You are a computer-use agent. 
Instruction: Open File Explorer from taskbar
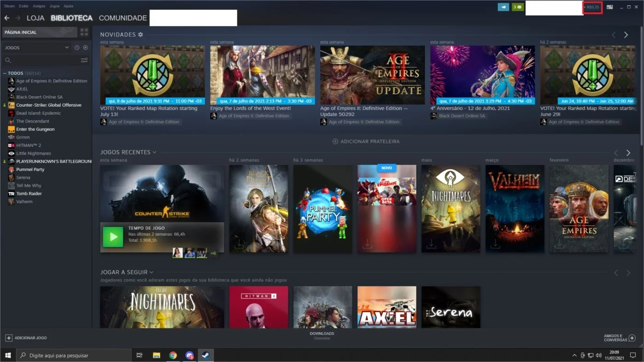pos(156,355)
